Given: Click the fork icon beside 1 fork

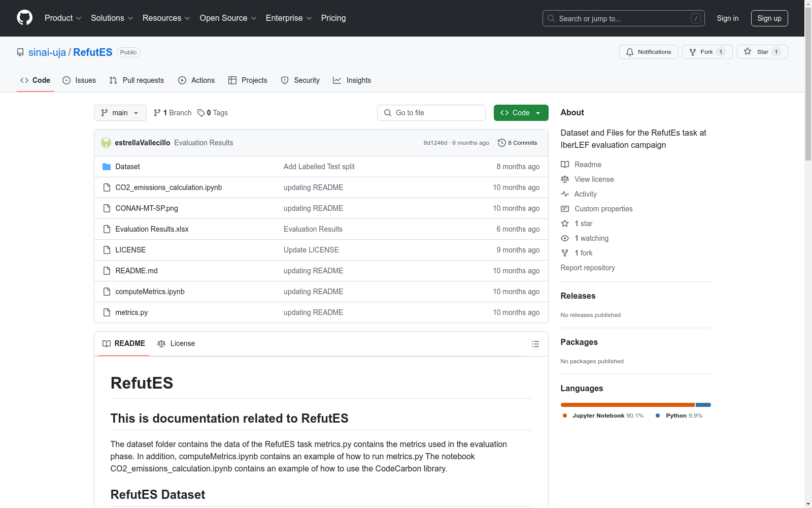Looking at the screenshot, I should click(565, 253).
